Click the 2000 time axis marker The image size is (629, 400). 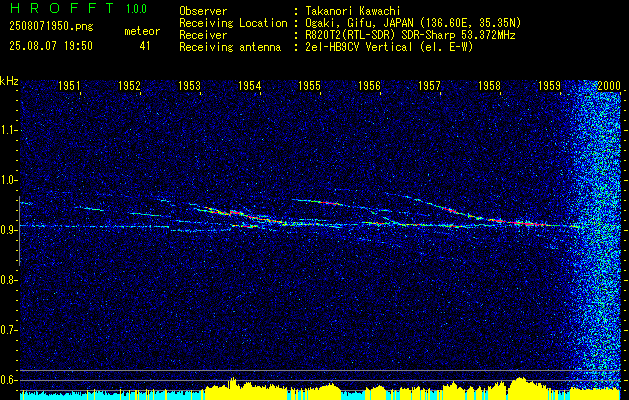click(x=609, y=85)
